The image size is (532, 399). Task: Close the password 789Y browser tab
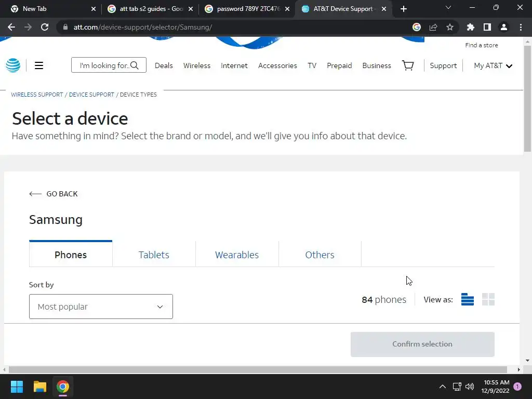pos(287,9)
